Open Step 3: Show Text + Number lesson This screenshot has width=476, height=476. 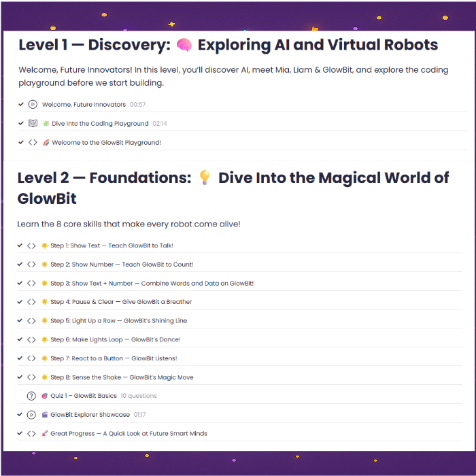(x=152, y=283)
